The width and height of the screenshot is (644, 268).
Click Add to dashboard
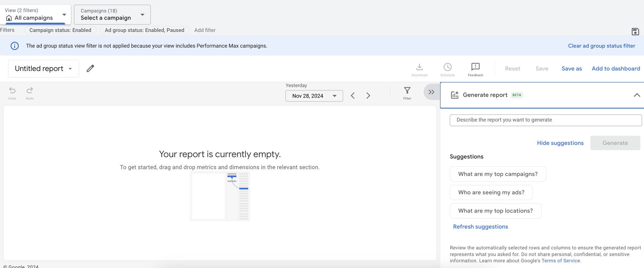pos(616,69)
